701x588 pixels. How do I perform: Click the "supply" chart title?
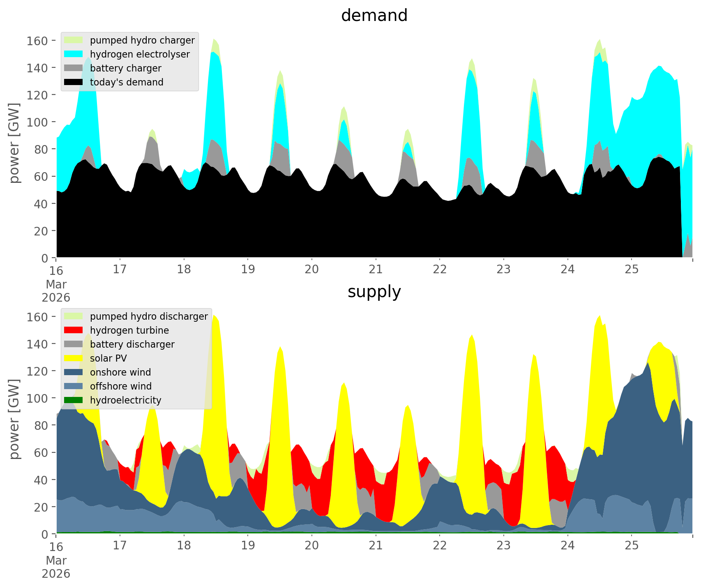[374, 292]
